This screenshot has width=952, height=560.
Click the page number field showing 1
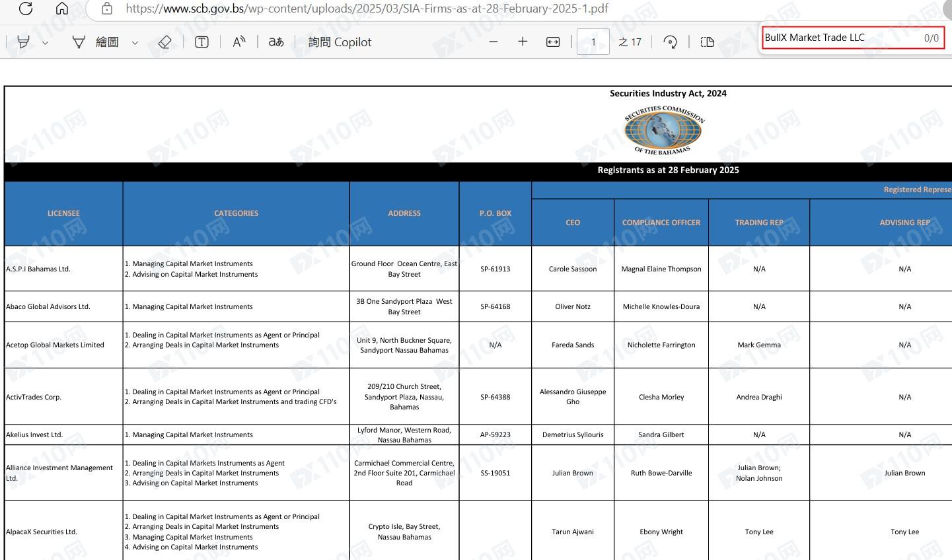click(593, 42)
